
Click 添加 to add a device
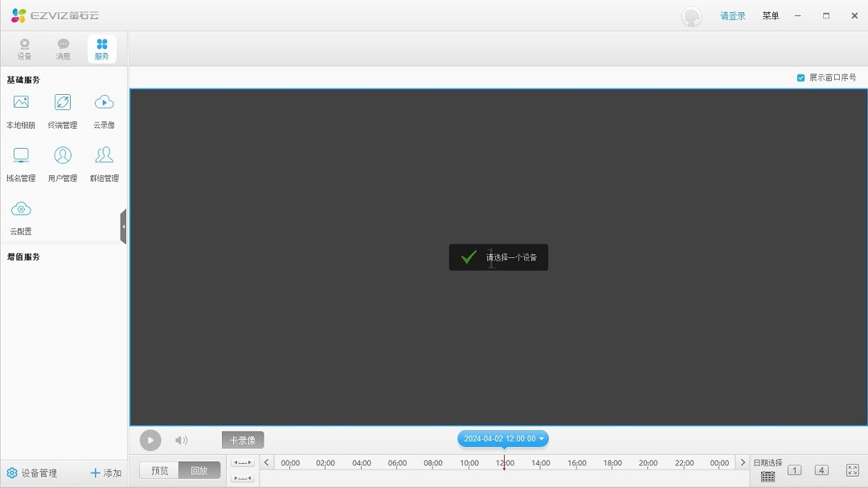tap(106, 473)
